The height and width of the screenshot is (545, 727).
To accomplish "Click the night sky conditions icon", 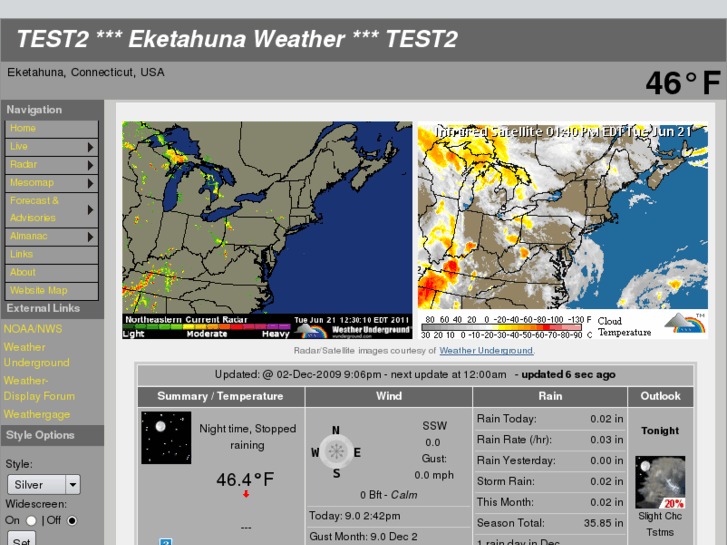I will (x=166, y=437).
